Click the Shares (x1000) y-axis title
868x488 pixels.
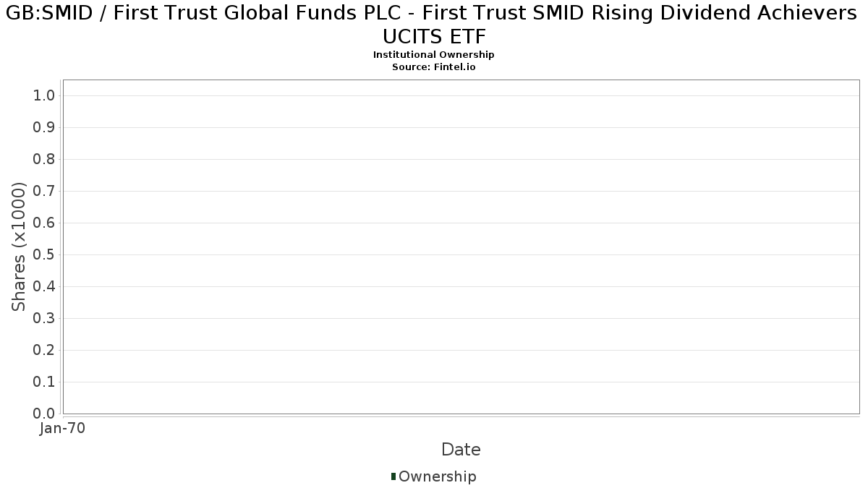tap(19, 247)
